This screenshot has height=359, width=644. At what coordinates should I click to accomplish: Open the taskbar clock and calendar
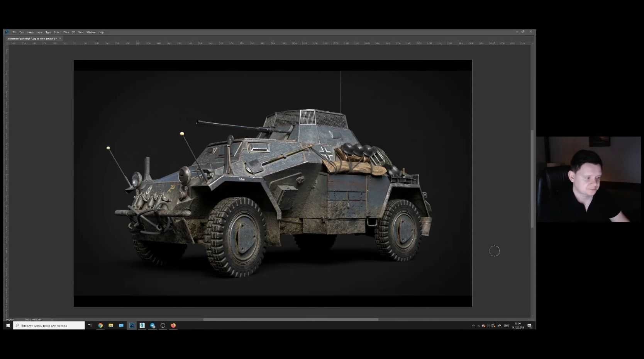pos(518,325)
